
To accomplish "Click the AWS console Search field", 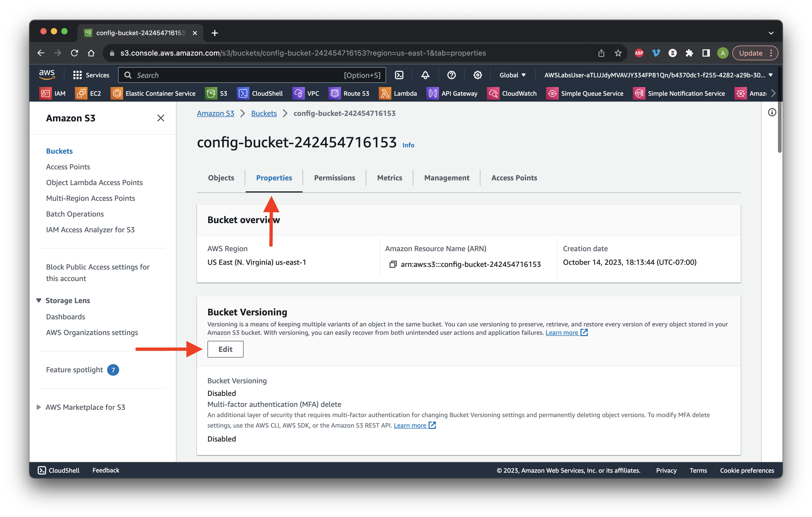I will pyautogui.click(x=252, y=75).
